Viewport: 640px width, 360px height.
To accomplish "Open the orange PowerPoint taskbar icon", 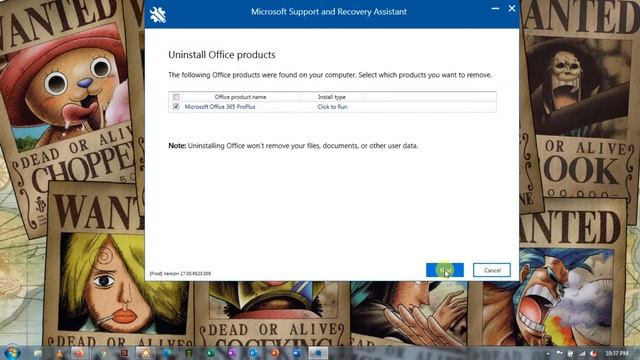I will (274, 353).
